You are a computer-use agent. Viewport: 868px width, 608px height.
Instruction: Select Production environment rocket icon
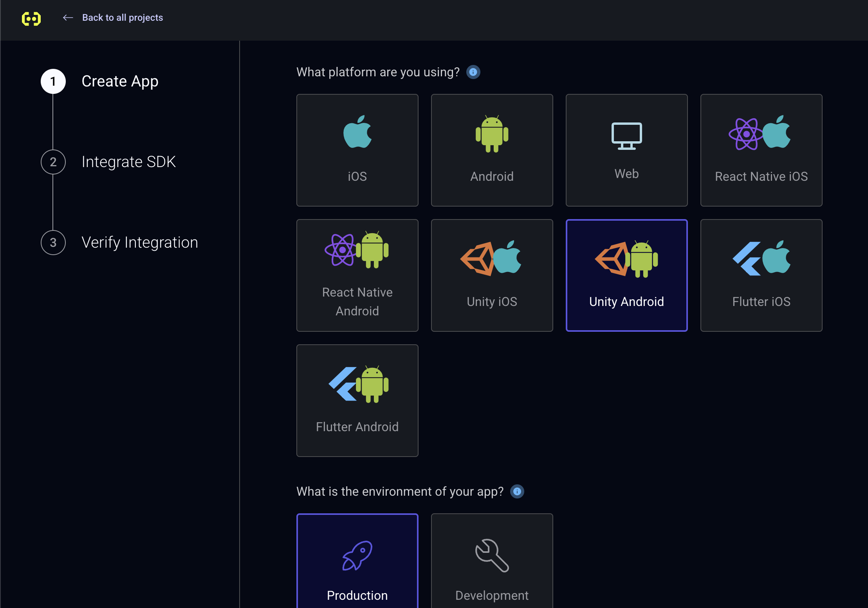[357, 556]
